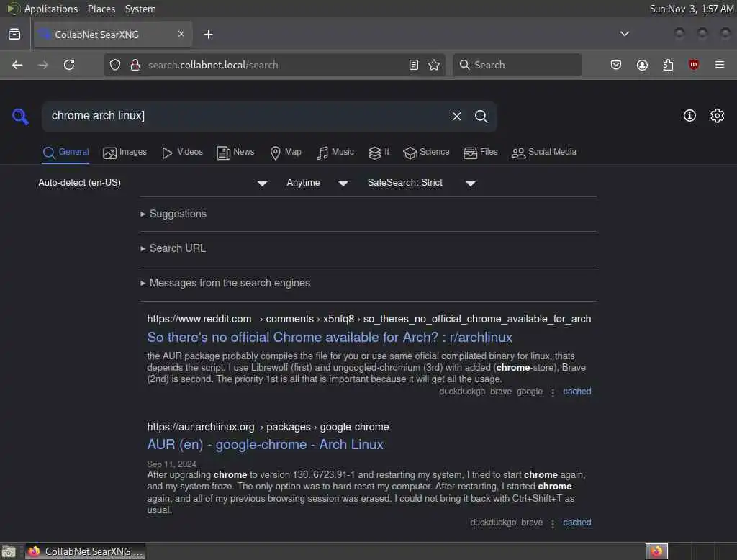Click show desktop icon in bottom panel
Screen dimensions: 737x560
tap(9, 551)
